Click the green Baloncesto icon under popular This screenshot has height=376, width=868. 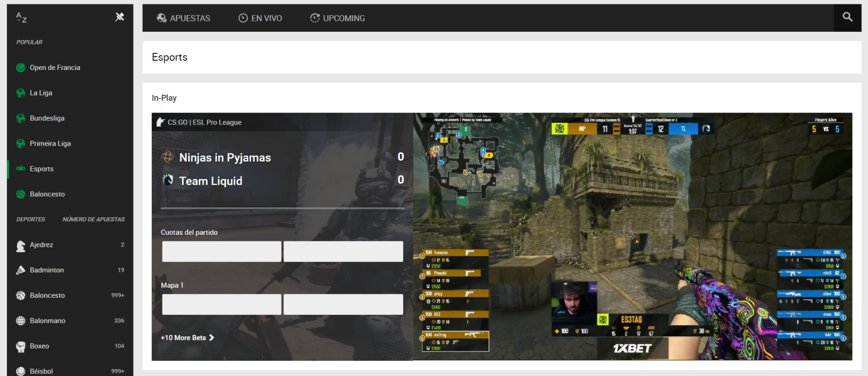point(21,194)
